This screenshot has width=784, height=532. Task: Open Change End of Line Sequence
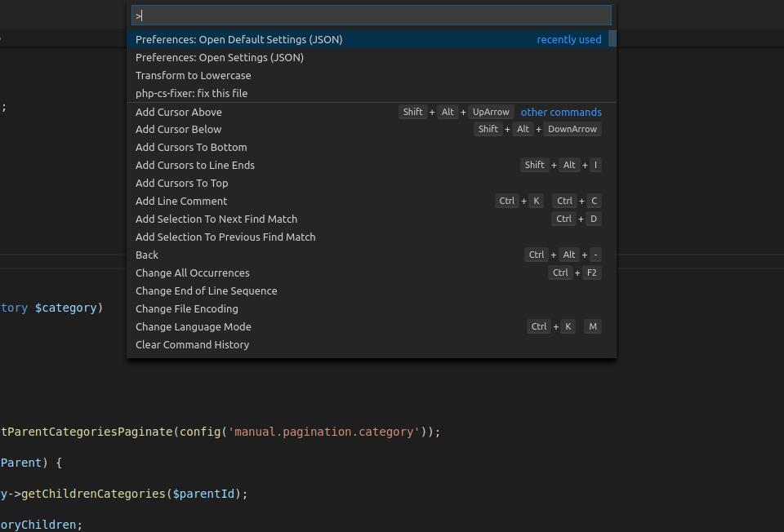(207, 290)
